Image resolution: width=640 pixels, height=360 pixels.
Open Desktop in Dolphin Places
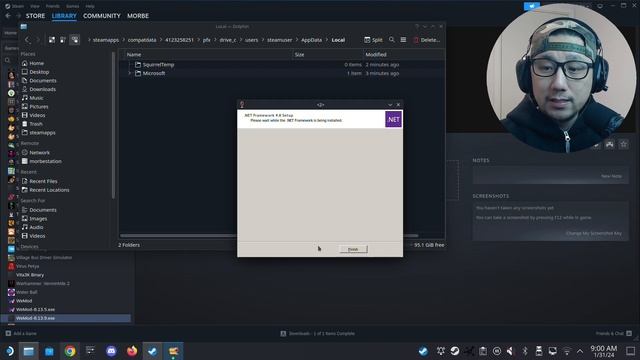(35, 72)
